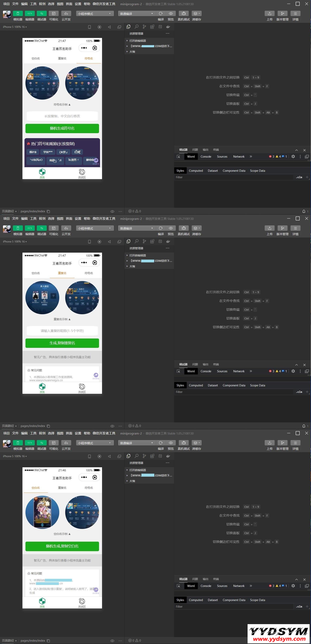Image resolution: width=311 pixels, height=644 pixels.
Task: Toggle 调试器 panel button in middle window
Action: click(x=42, y=228)
